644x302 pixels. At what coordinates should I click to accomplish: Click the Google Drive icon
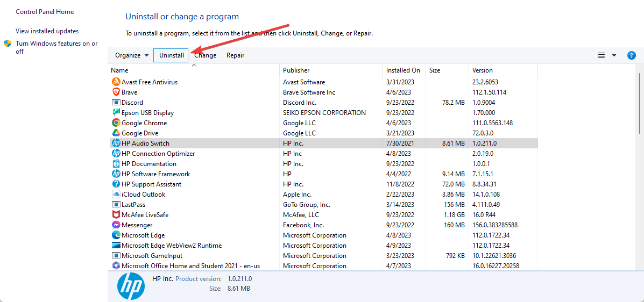116,133
